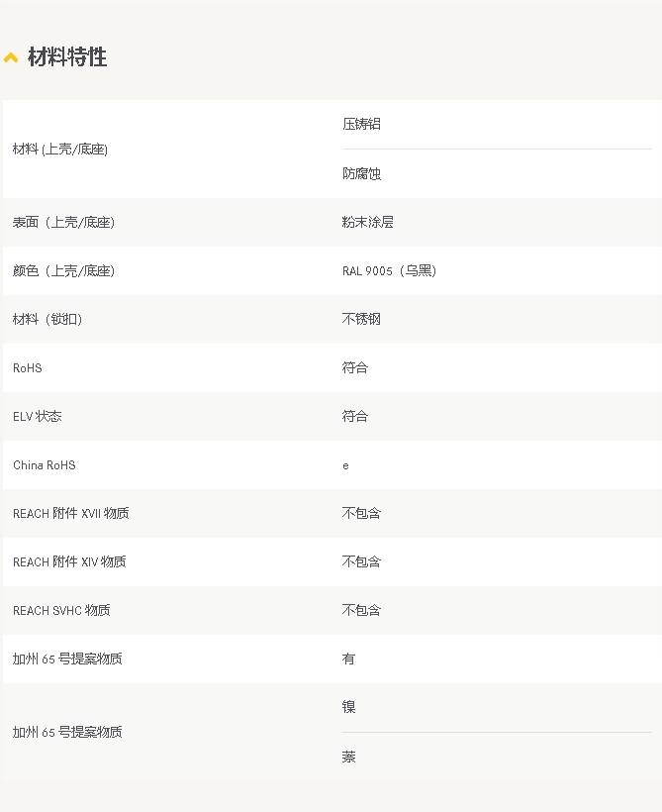
Task: Collapse the 材料特性 section using the yellow chevron
Action: coord(11,57)
